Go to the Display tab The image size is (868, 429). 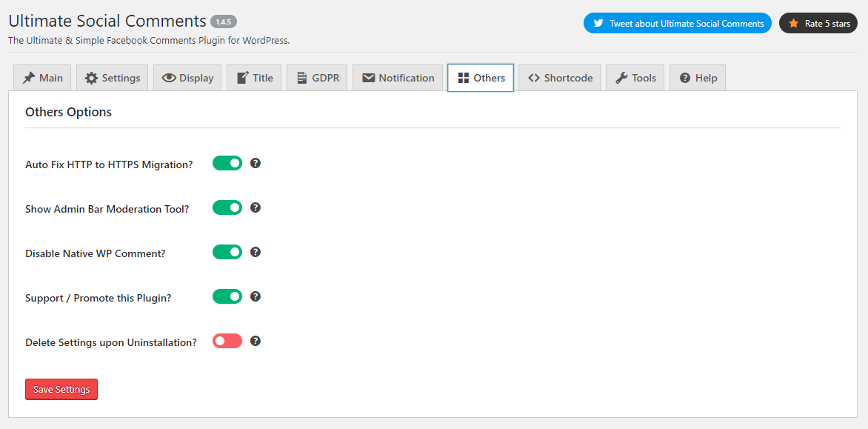pos(187,78)
